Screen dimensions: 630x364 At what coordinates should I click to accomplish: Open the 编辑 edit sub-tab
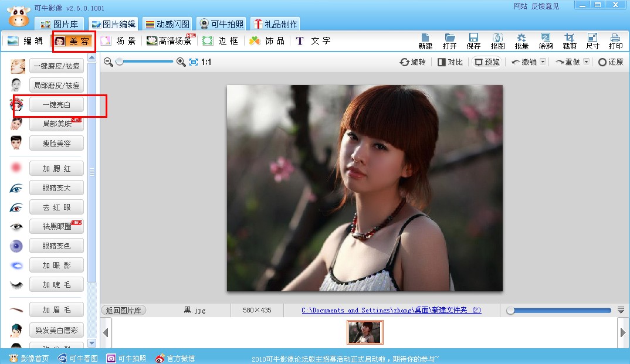coord(25,41)
